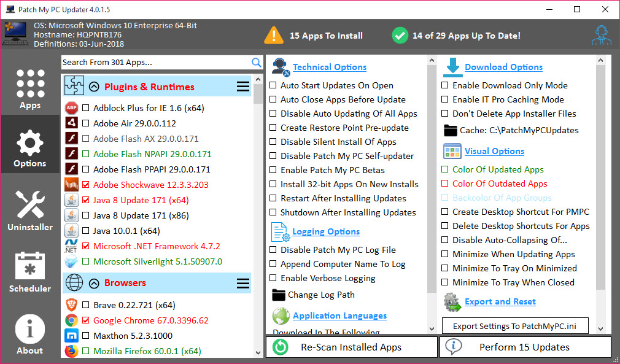Open the Export and Reset link
The height and width of the screenshot is (364, 620).
(500, 301)
